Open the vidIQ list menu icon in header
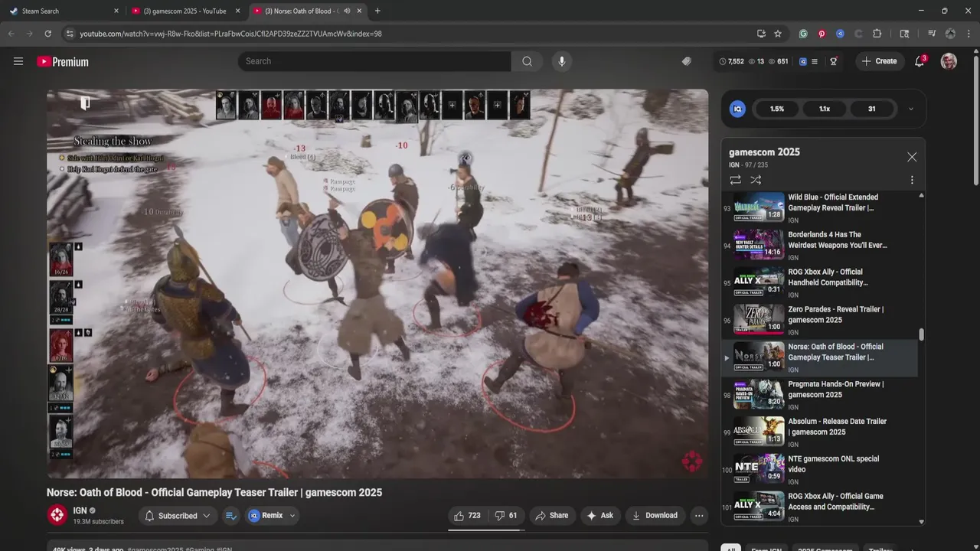Viewport: 980px width, 551px height. pos(814,61)
